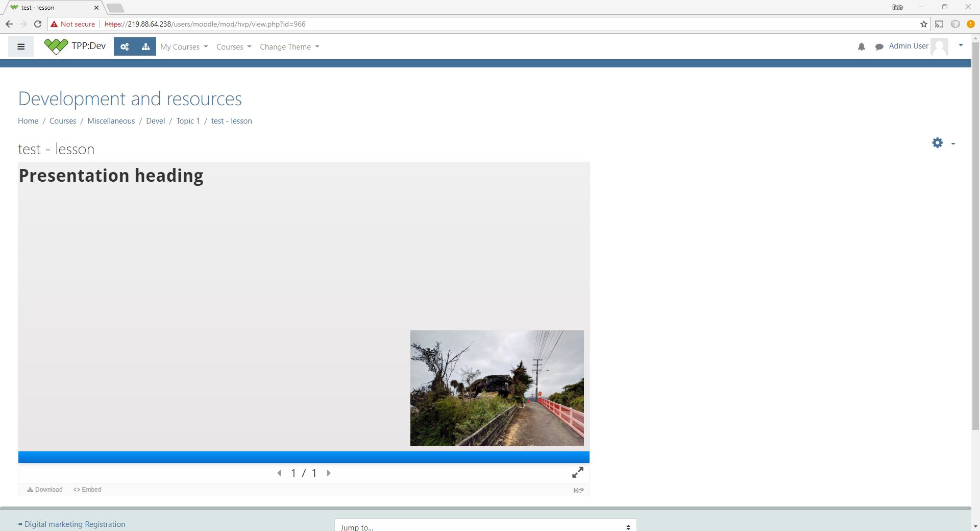Download the H5P content
This screenshot has height=531, width=980.
45,490
